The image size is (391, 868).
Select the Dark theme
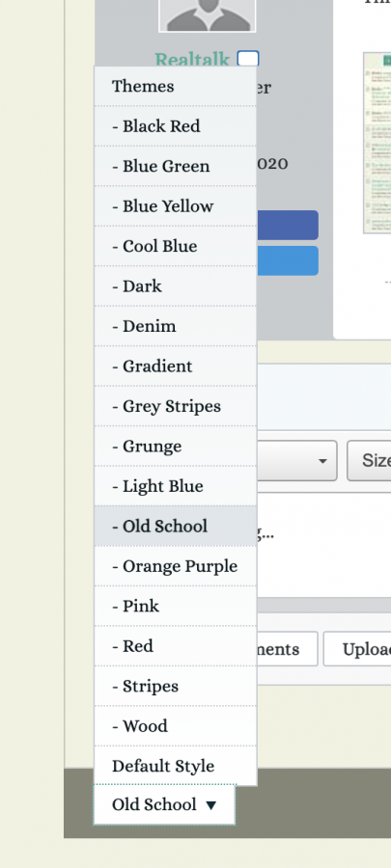coord(176,286)
